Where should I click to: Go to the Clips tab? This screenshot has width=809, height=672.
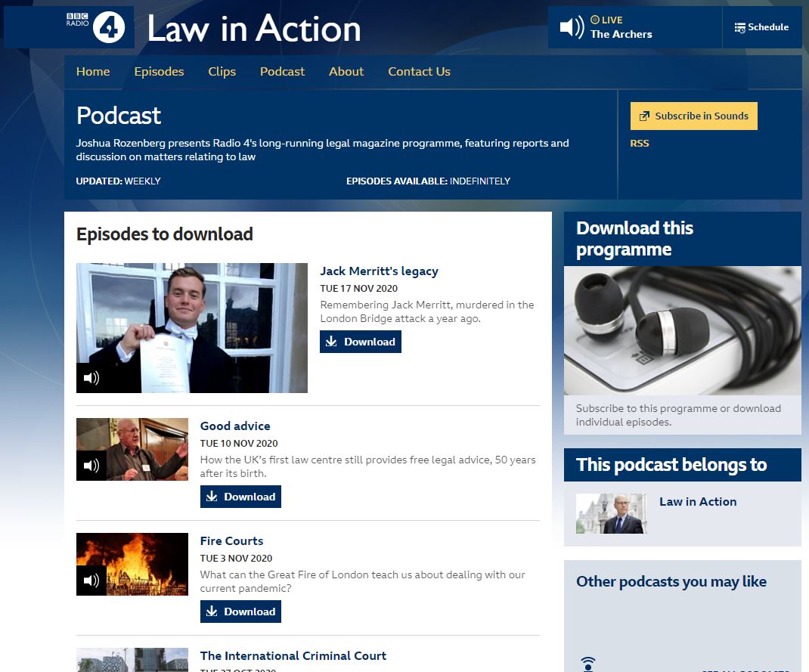pyautogui.click(x=222, y=72)
